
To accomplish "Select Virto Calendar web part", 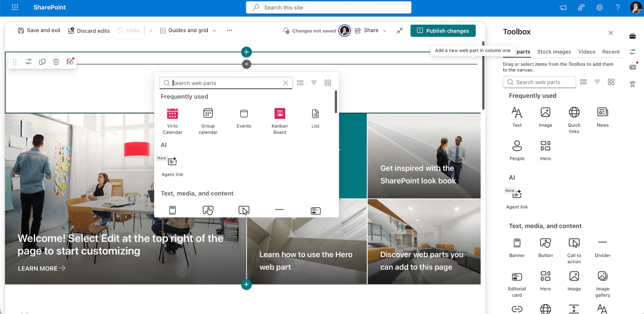I will (x=172, y=121).
